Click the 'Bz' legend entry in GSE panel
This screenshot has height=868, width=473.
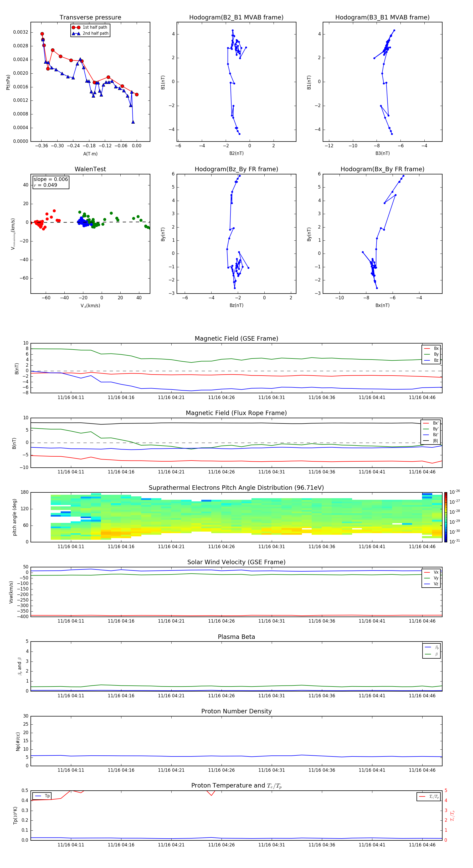(x=431, y=360)
